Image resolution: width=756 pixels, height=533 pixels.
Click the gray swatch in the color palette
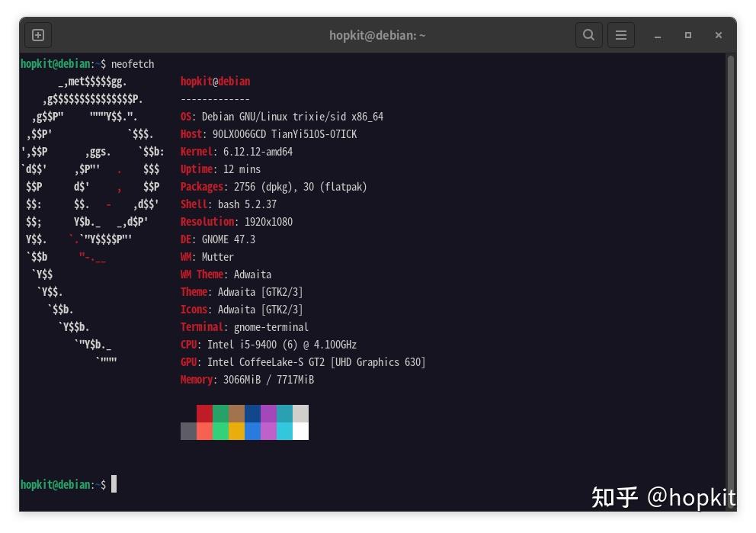coord(189,431)
